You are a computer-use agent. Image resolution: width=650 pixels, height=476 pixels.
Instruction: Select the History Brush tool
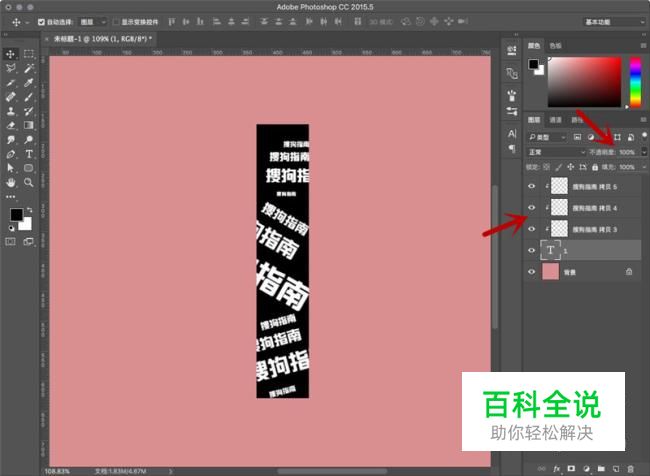29,111
